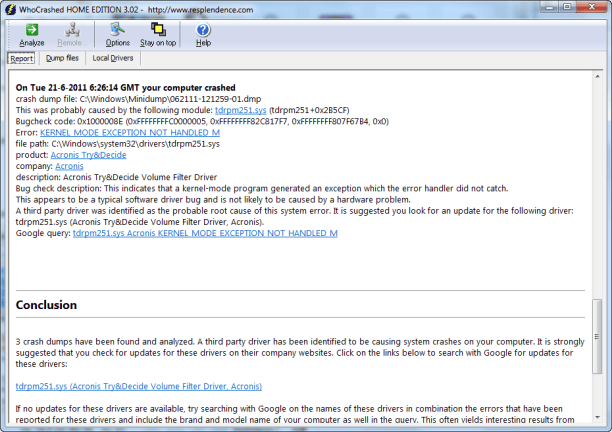Switch to the Dump files tab
The width and height of the screenshot is (612, 432).
[62, 58]
